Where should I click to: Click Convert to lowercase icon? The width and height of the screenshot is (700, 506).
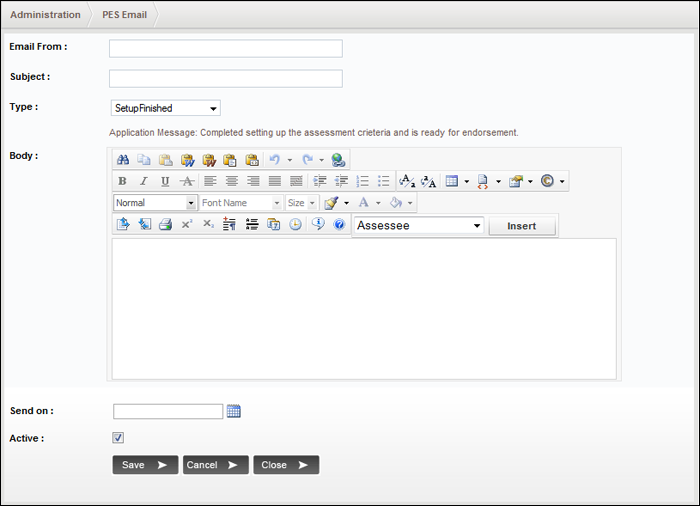[x=407, y=181]
